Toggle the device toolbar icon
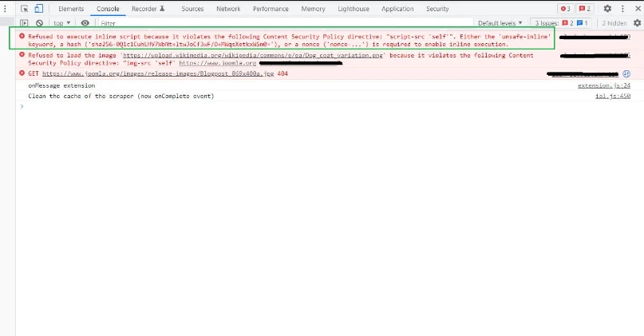 pos(38,9)
